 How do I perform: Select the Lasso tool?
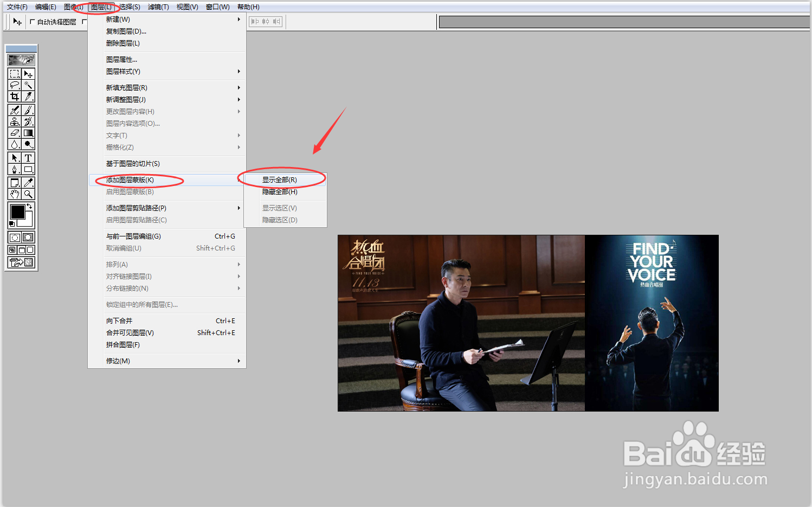point(15,85)
